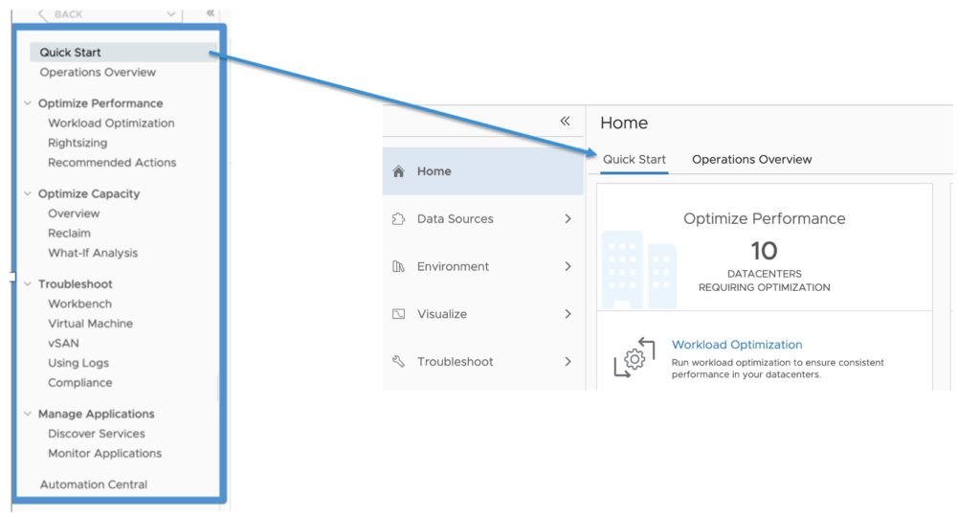
Task: Go back using the BACK button
Action: coord(60,14)
